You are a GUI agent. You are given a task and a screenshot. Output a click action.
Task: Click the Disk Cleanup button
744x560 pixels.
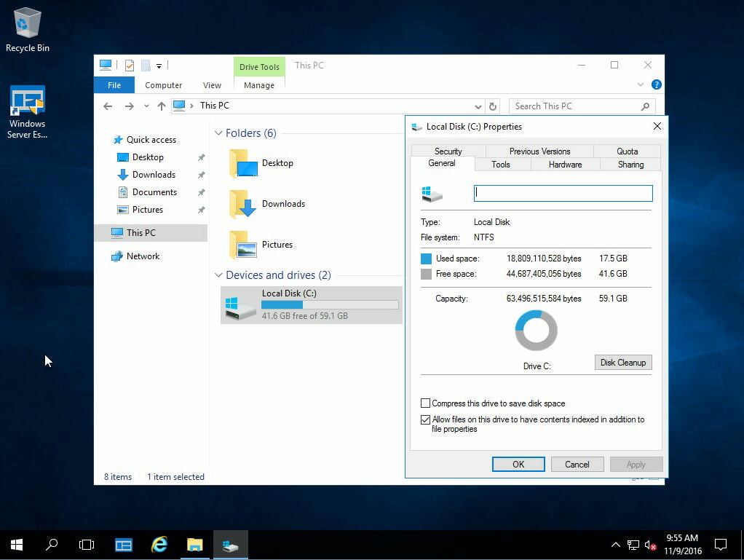point(622,363)
